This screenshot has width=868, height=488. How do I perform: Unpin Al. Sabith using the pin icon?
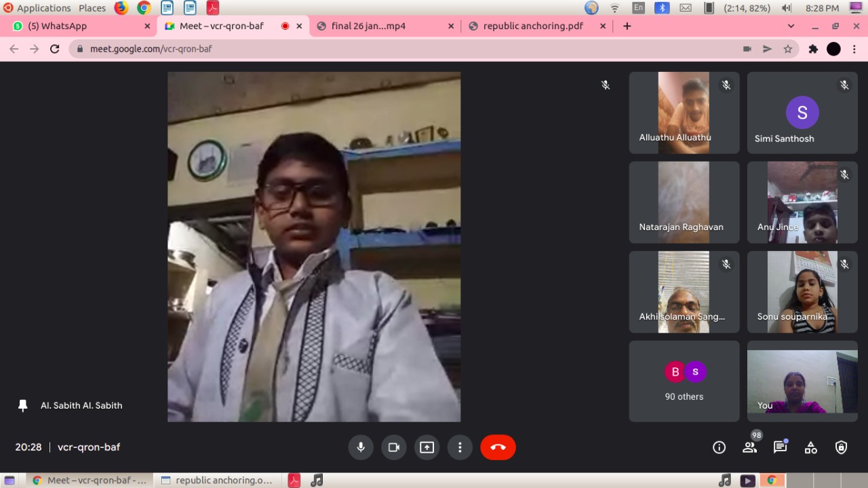(x=23, y=405)
